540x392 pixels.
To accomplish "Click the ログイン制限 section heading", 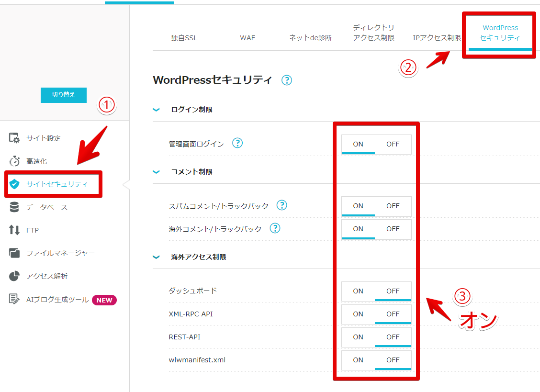I will [x=192, y=110].
